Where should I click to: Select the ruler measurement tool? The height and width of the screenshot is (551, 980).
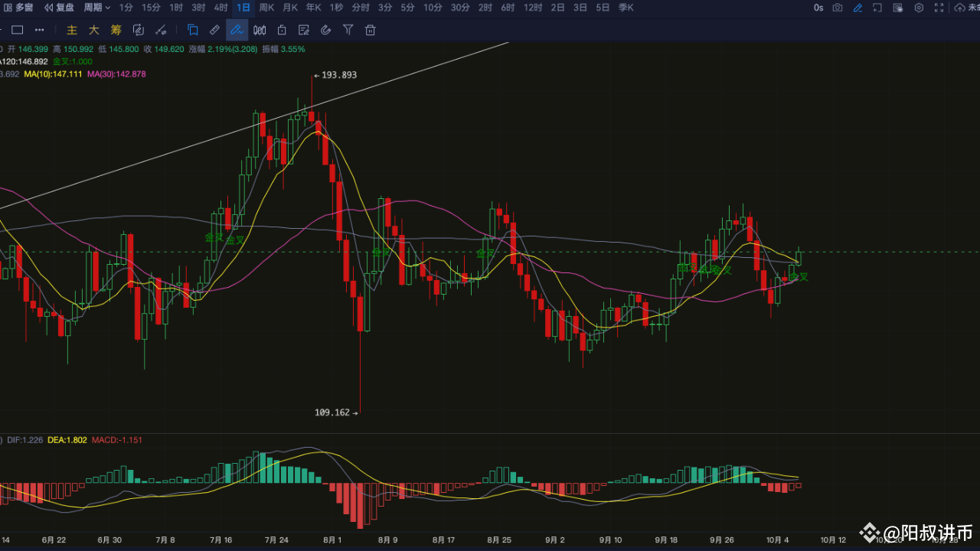(x=214, y=30)
